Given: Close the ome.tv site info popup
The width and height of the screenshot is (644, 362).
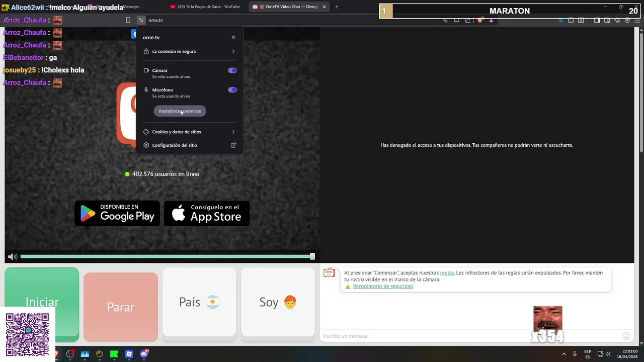Looking at the screenshot, I should click(233, 37).
